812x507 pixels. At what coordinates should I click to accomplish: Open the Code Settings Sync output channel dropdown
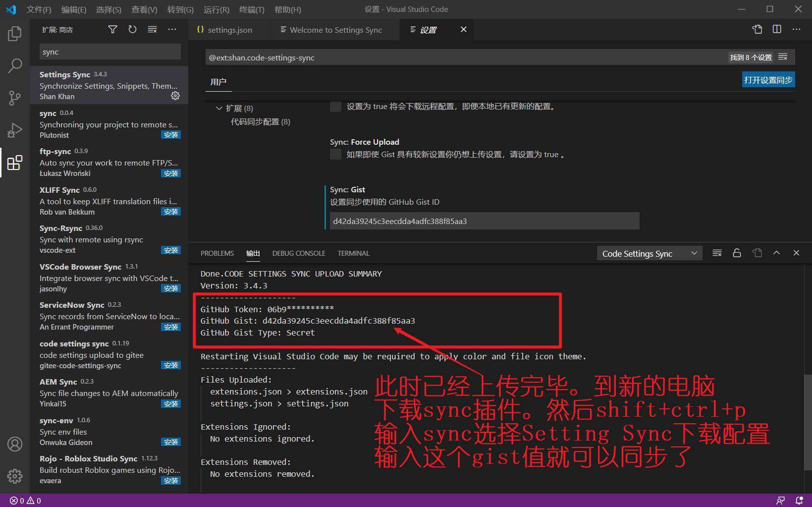tap(650, 253)
